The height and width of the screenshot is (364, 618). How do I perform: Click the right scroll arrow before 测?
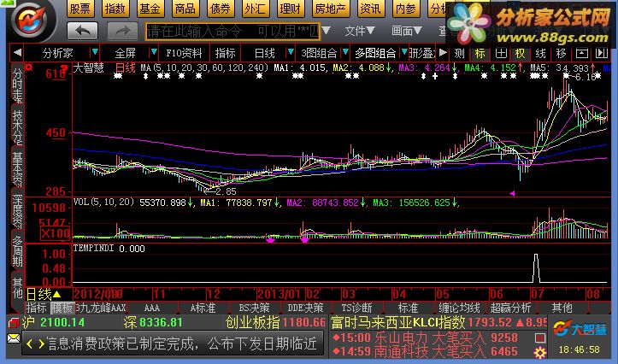click(x=443, y=52)
